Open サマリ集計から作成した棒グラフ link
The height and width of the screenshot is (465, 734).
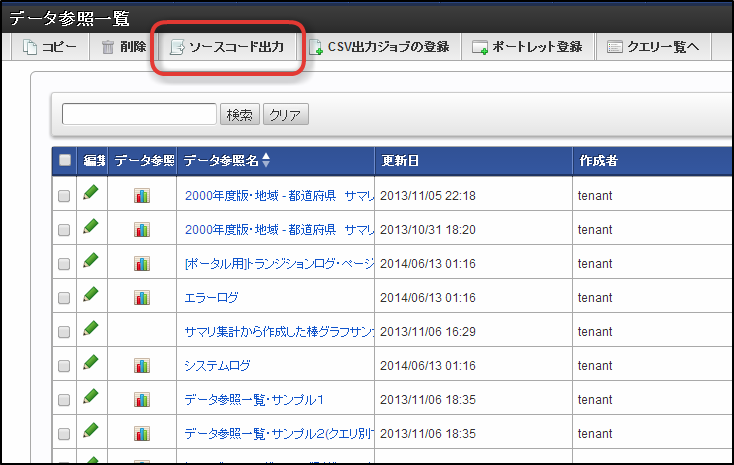pyautogui.click(x=279, y=332)
